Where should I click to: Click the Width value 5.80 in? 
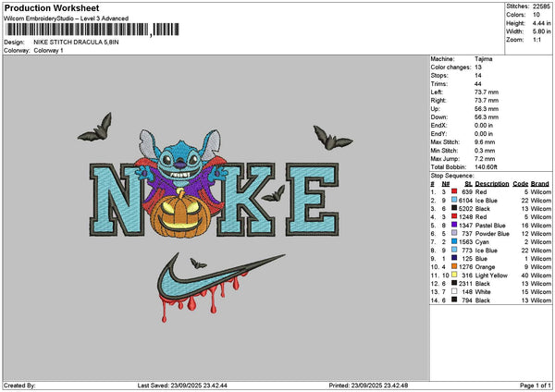541,31
